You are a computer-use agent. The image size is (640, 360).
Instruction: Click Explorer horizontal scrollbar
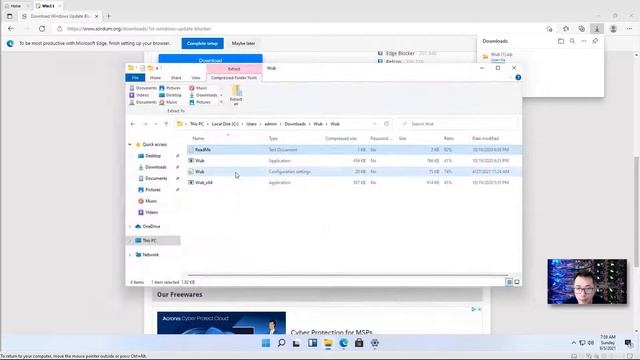pos(348,276)
